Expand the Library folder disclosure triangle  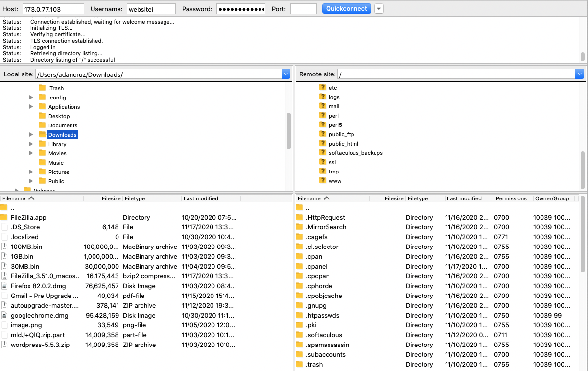[x=31, y=144]
